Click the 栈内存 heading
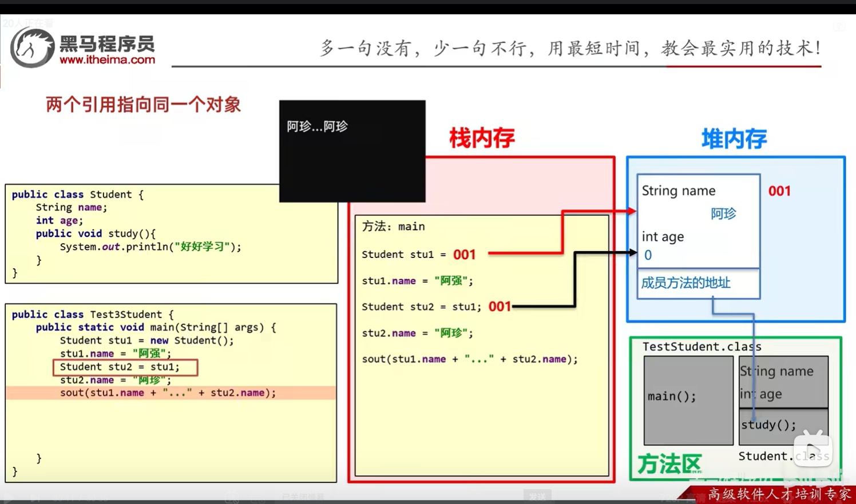Viewport: 856px width, 504px height. (482, 138)
